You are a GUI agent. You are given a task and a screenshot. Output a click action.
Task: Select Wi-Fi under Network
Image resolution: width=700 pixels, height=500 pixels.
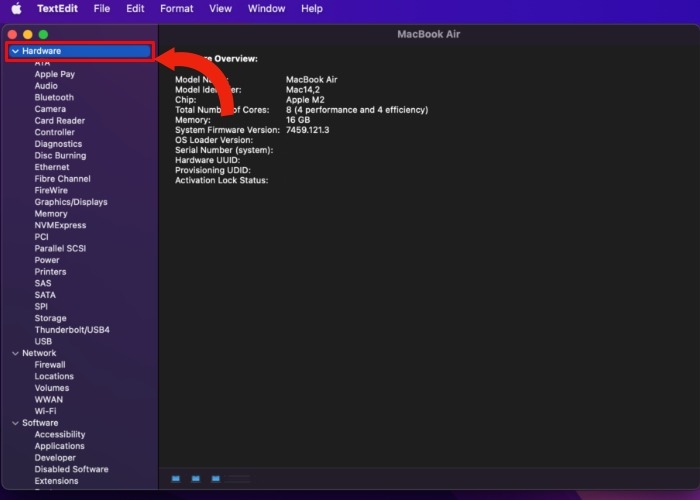46,411
